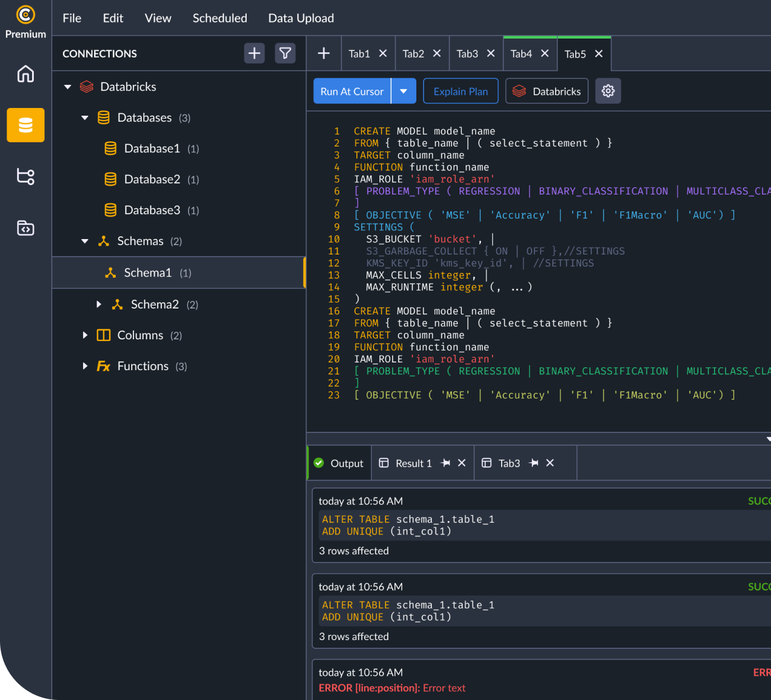Screen dimensions: 771x700
Task: Open editor settings gear icon
Action: click(608, 91)
